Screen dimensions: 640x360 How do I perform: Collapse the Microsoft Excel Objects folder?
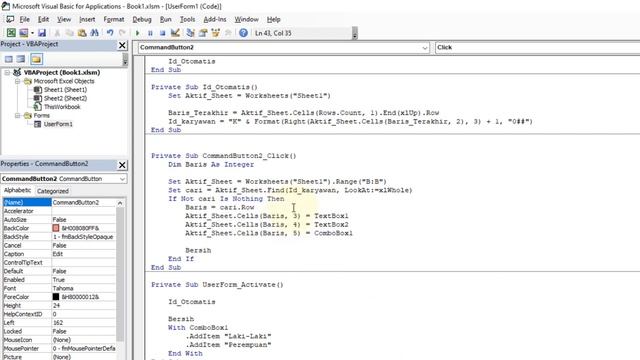click(x=18, y=81)
